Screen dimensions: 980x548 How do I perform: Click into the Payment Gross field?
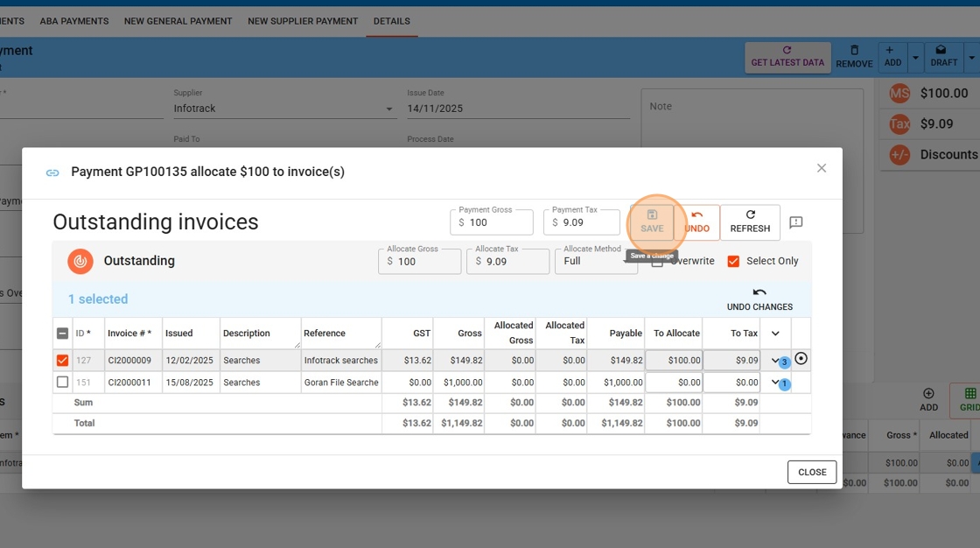[497, 223]
